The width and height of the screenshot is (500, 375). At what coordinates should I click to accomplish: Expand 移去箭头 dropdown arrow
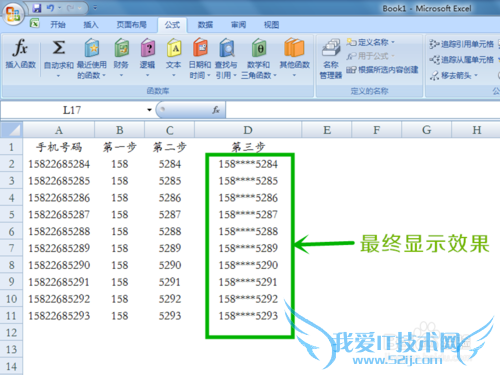pyautogui.click(x=476, y=76)
